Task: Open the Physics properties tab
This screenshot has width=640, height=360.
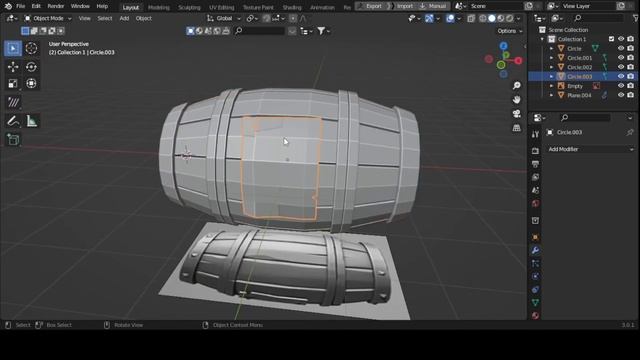Action: point(536,276)
